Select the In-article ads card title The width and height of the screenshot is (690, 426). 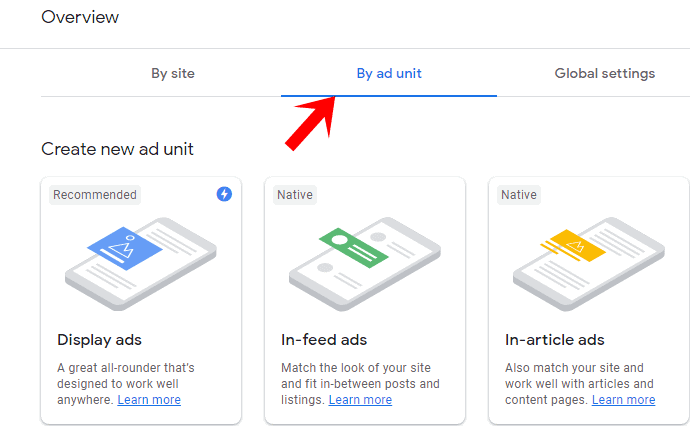coord(555,340)
